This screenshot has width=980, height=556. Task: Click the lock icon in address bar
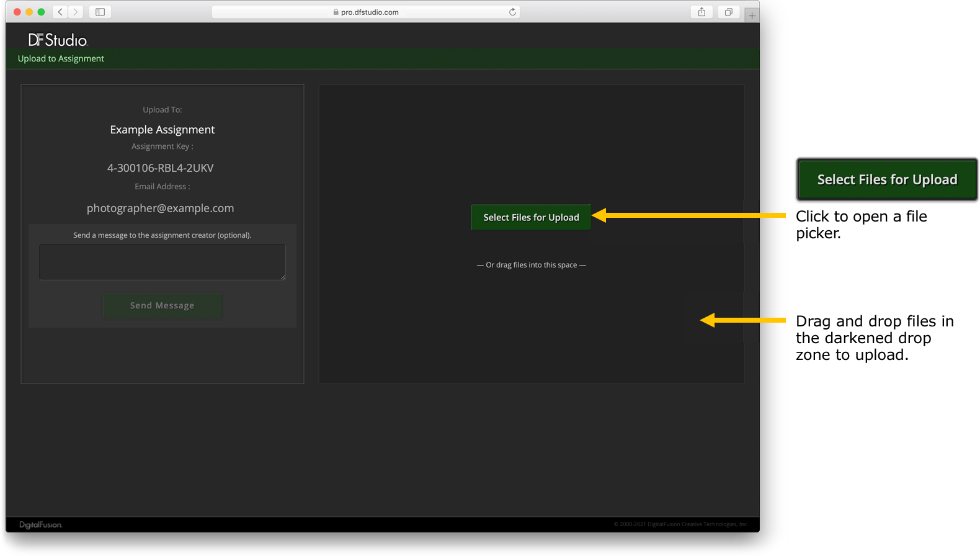[336, 12]
